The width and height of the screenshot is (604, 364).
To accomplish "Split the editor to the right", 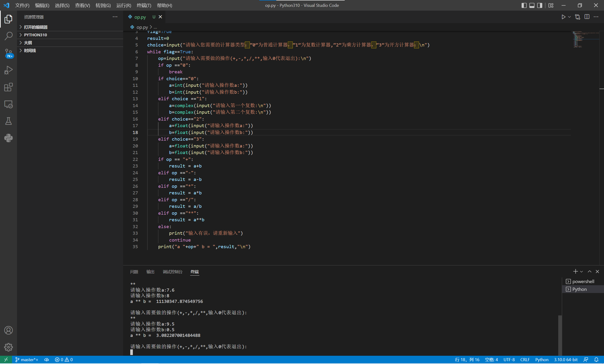I will click(x=587, y=17).
